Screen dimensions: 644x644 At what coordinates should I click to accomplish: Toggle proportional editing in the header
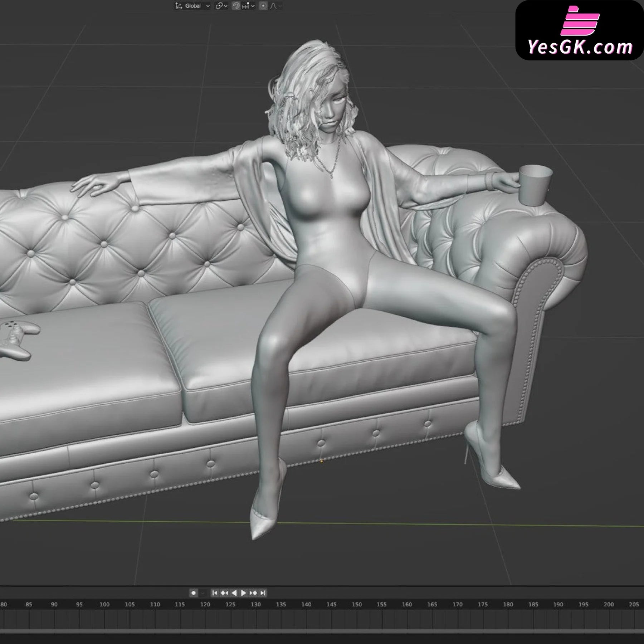click(x=263, y=6)
